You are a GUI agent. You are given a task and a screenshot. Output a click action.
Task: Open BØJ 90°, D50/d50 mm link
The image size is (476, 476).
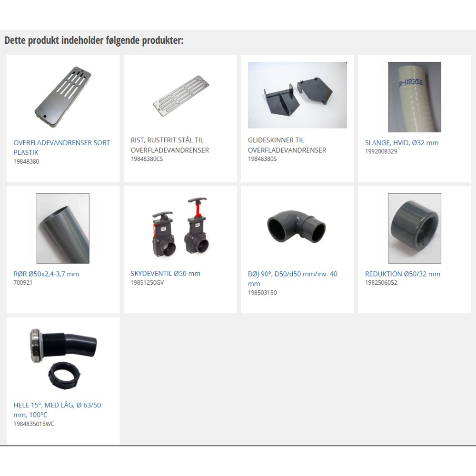pyautogui.click(x=292, y=278)
